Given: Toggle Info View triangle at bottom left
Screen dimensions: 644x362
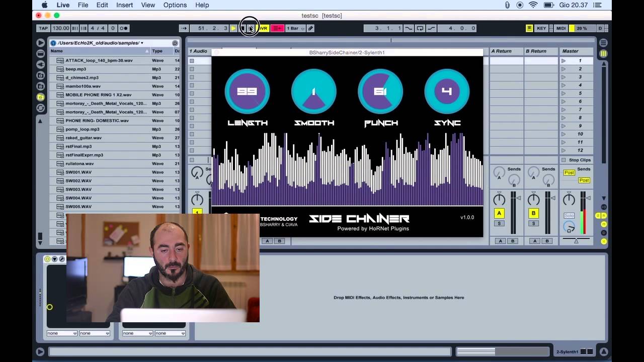Looking at the screenshot, I should pyautogui.click(x=40, y=352).
